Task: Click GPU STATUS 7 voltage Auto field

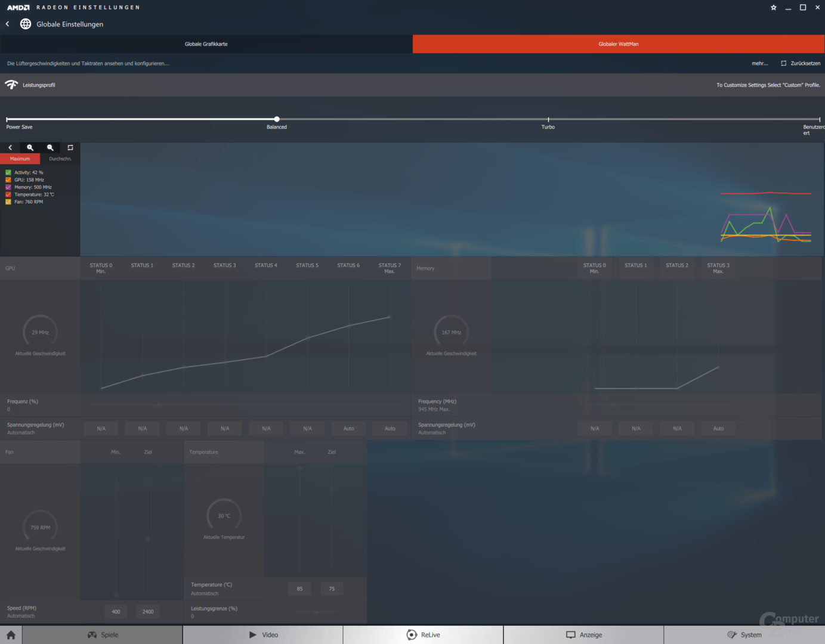Action: tap(390, 429)
